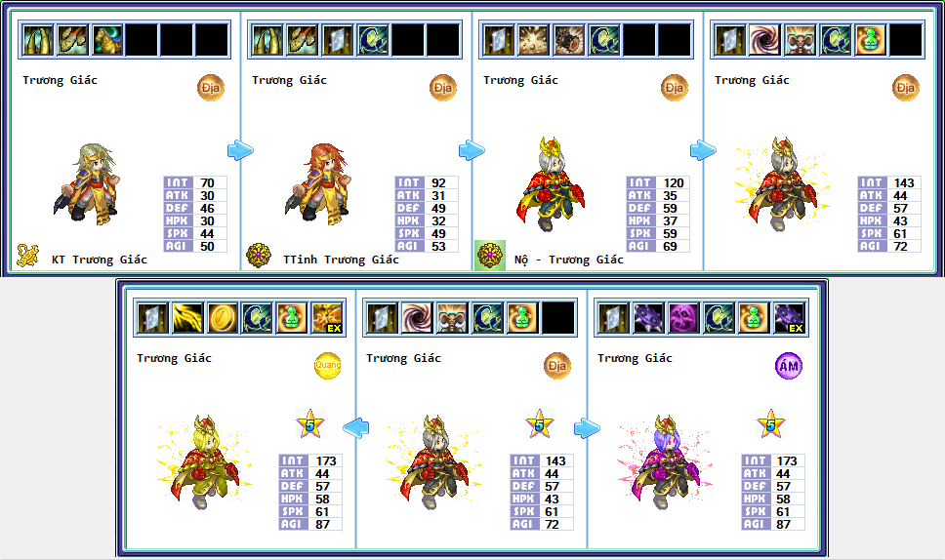Click the KT Trương Giác label
The image size is (945, 560).
tap(100, 260)
